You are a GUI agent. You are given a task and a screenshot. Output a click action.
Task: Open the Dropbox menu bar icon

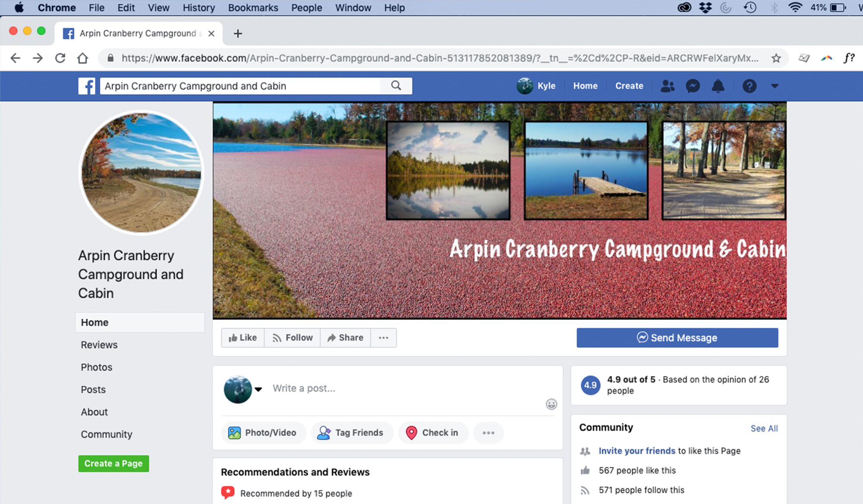(x=706, y=7)
